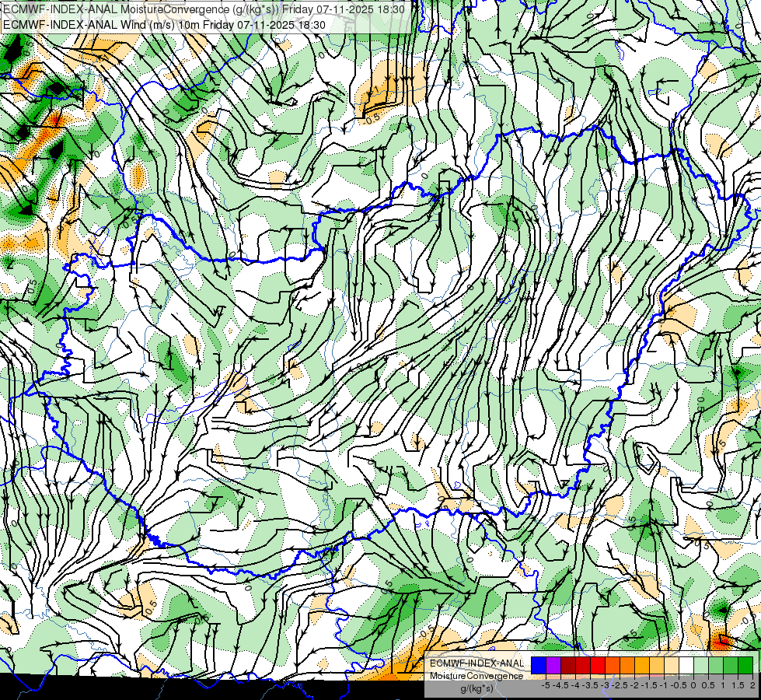This screenshot has width=761, height=700.
Task: Click the Wind (m/s) 10m title line
Action: [164, 25]
